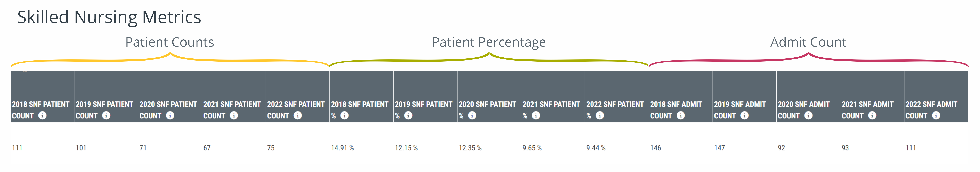Select the 2018 SNF Patient Count column header
980x172 pixels.
pos(42,96)
